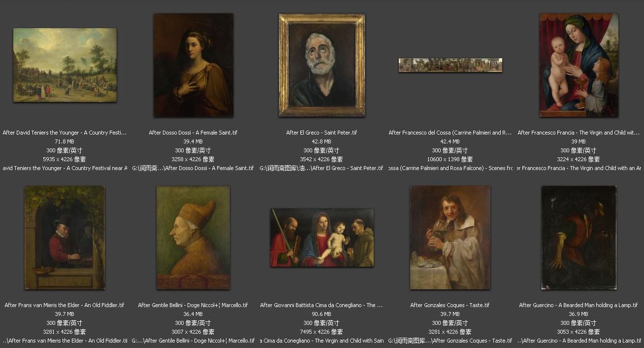Image resolution: width=644 pixels, height=348 pixels.
Task: Click the After Guercino Bearded Man filename label
Action: (x=579, y=305)
